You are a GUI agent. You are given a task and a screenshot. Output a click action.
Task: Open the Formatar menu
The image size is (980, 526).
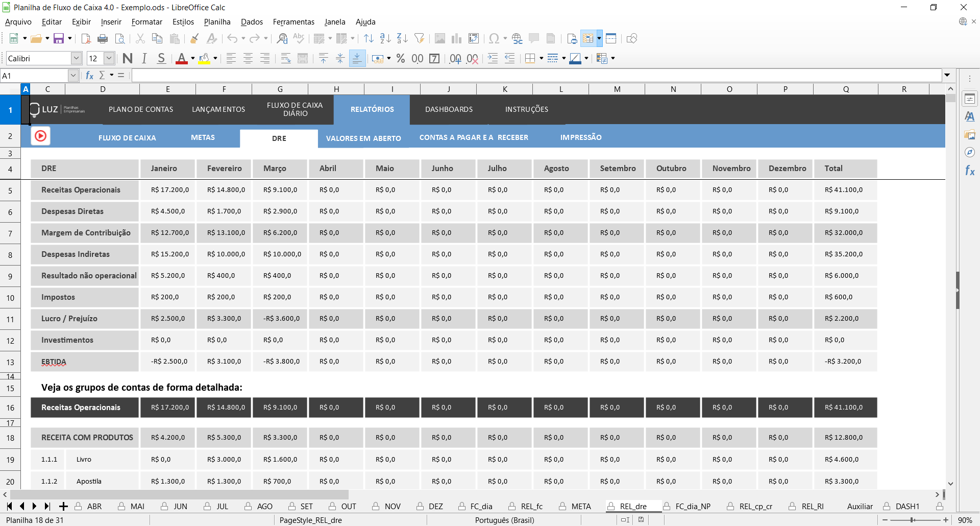click(146, 22)
